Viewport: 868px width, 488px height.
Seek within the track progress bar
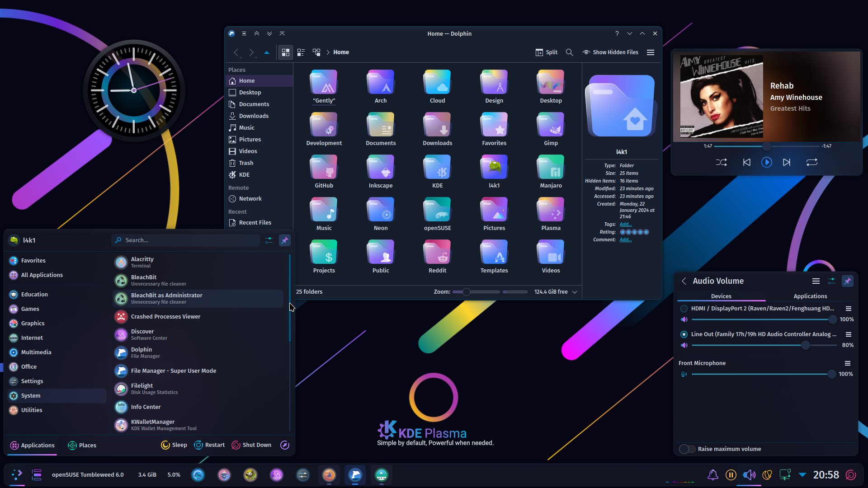[x=767, y=146]
